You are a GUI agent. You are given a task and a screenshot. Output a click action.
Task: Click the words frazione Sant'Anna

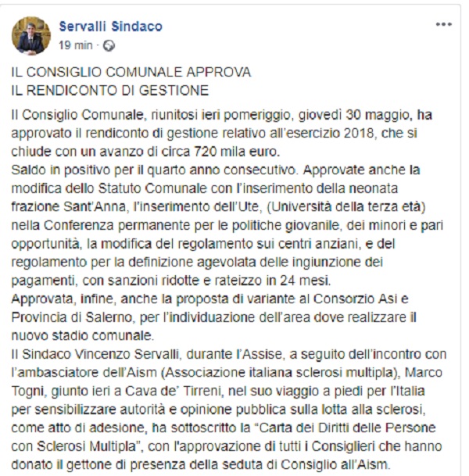68,206
